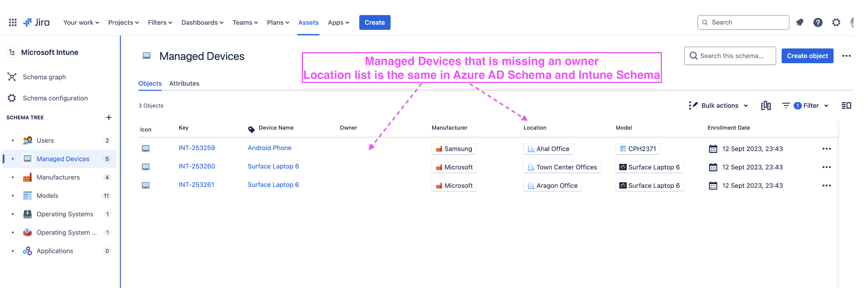Open the help question mark icon
Screen dimensions: 868x306
pos(818,22)
